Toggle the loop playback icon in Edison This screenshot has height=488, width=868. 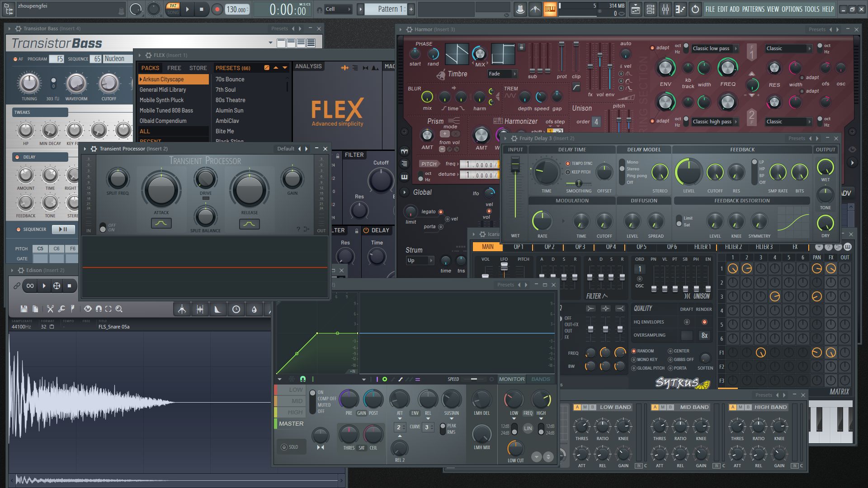pyautogui.click(x=30, y=286)
